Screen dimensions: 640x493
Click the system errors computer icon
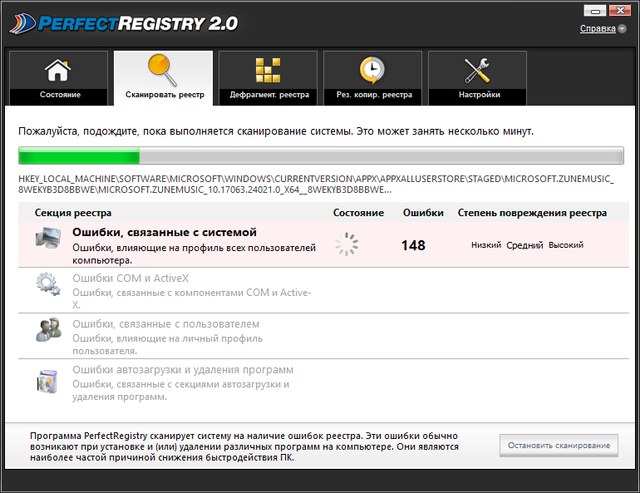[x=48, y=240]
